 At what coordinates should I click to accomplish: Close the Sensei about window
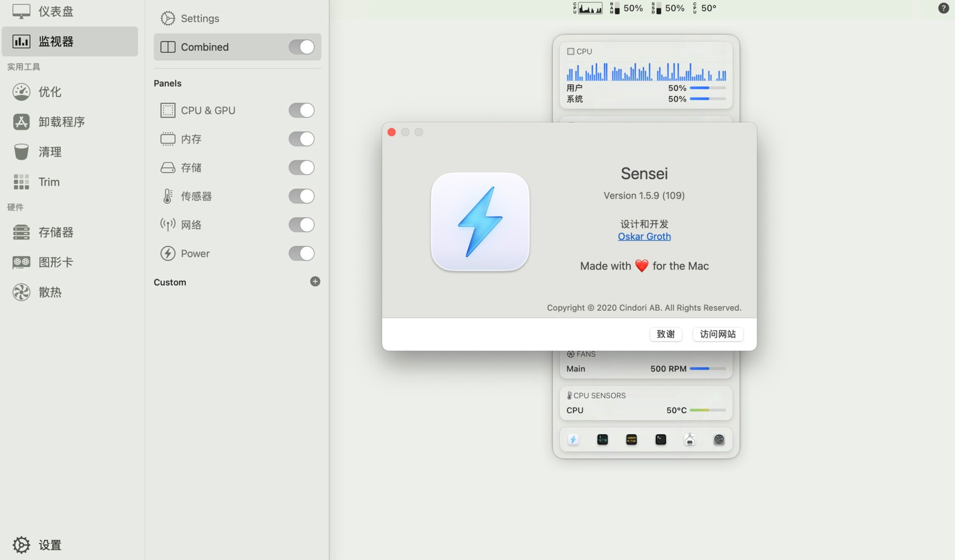coord(392,132)
